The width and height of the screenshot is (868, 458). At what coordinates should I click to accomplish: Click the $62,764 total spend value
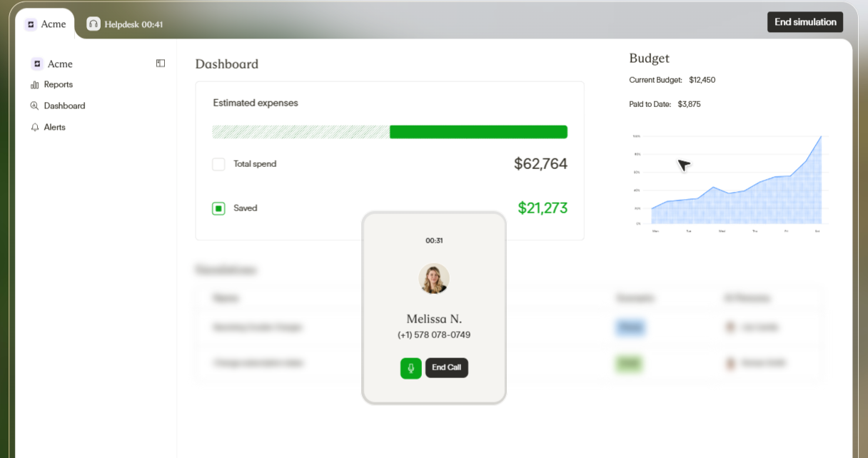point(540,164)
